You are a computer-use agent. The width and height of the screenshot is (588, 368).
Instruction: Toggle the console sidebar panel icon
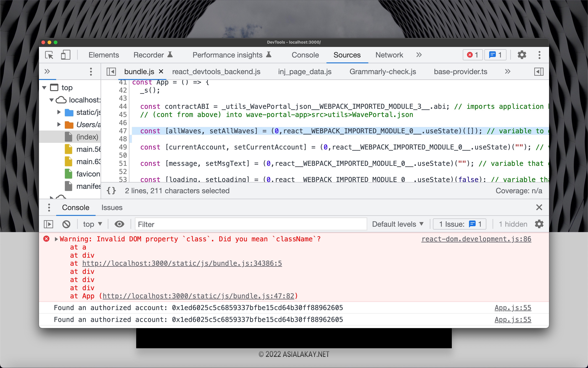48,224
